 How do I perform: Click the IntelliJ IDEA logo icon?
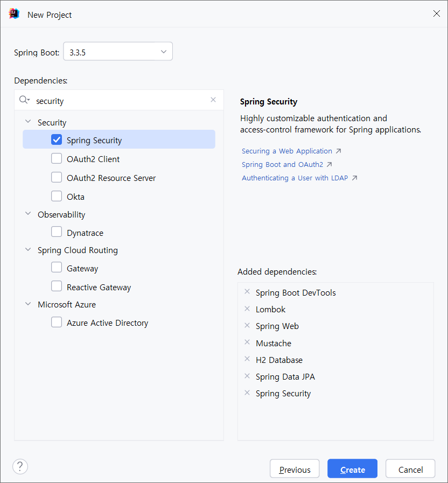pos(14,14)
